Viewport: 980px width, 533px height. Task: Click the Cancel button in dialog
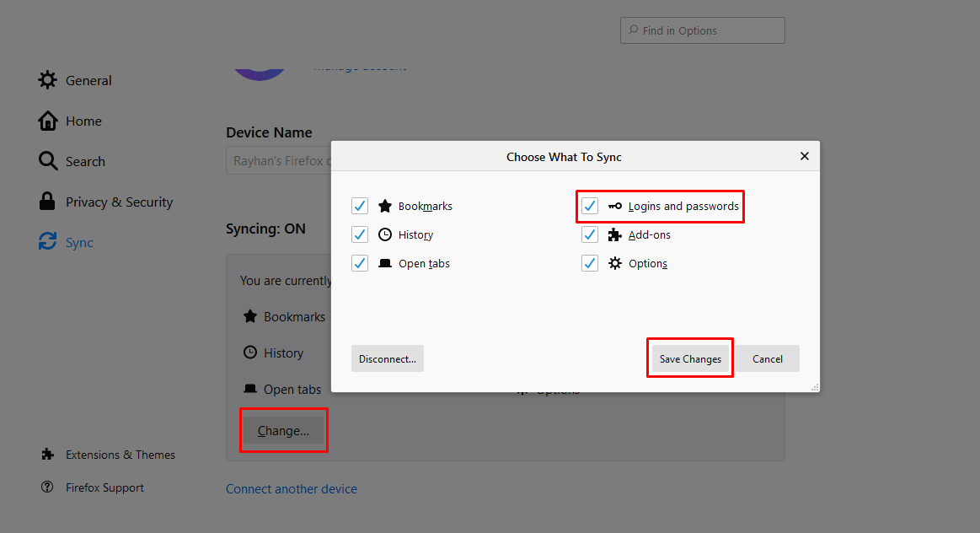click(x=768, y=358)
